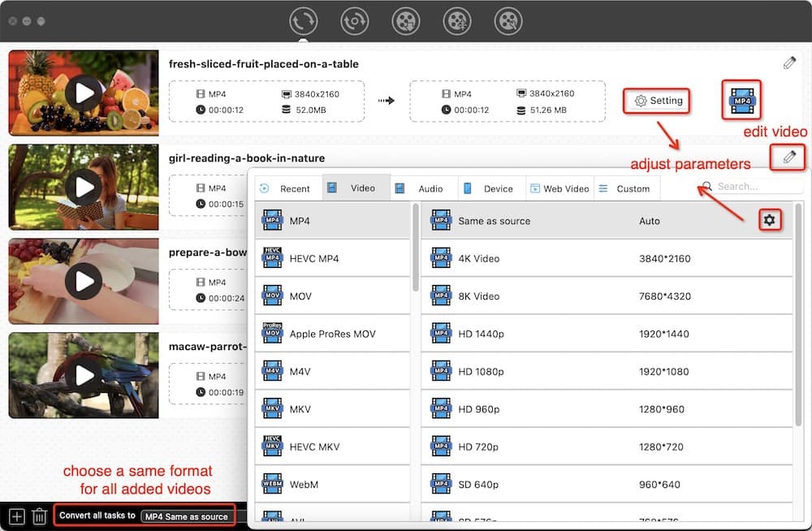The width and height of the screenshot is (812, 531).
Task: Select HEVC MP4 format in list
Action: (333, 258)
